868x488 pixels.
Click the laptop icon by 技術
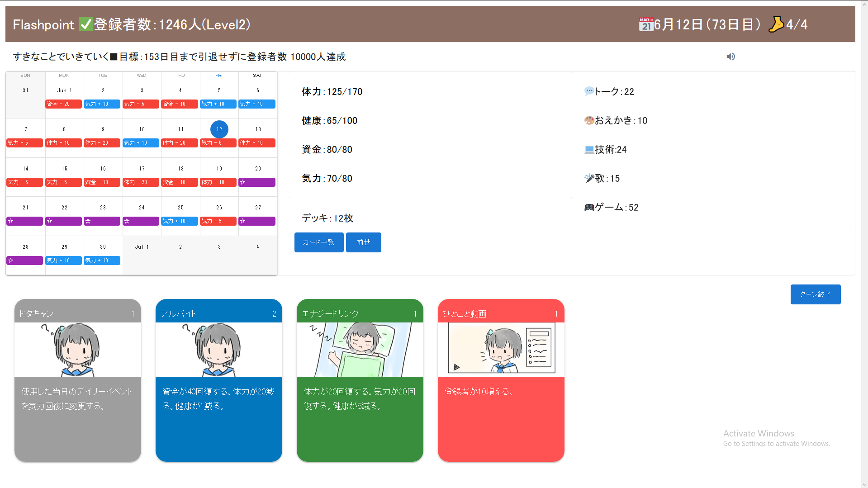[x=588, y=149]
